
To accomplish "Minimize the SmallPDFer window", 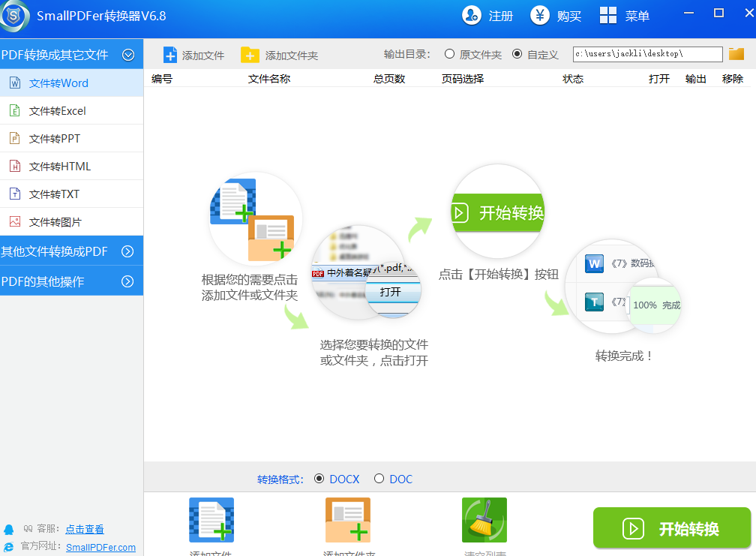I will click(688, 13).
